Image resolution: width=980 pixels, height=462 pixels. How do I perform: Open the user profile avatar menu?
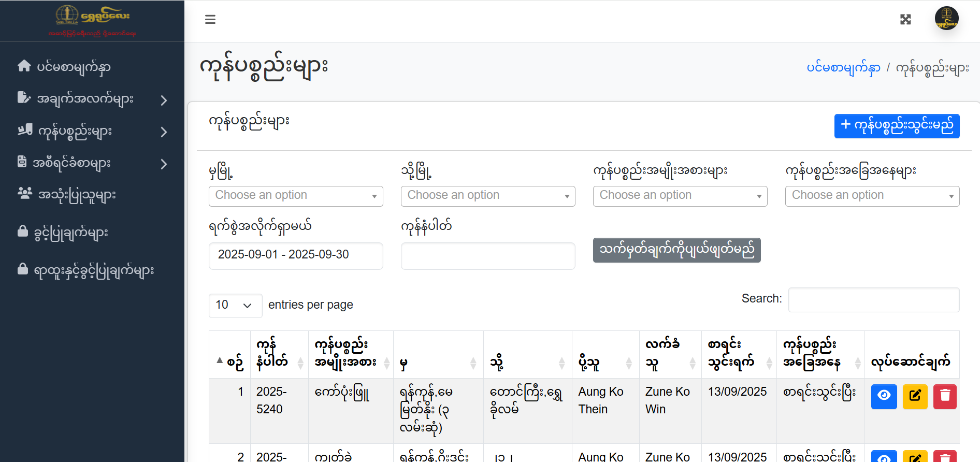tap(946, 19)
